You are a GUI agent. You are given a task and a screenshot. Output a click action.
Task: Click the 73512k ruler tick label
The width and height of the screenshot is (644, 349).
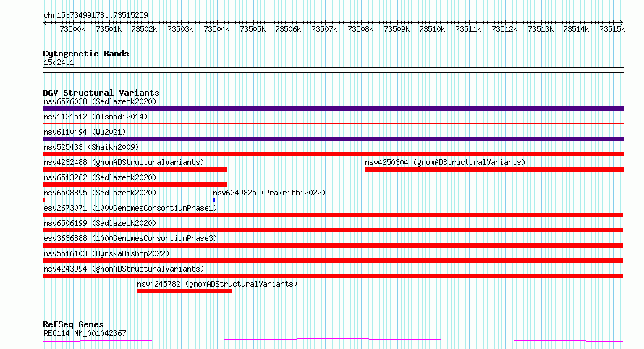[504, 30]
